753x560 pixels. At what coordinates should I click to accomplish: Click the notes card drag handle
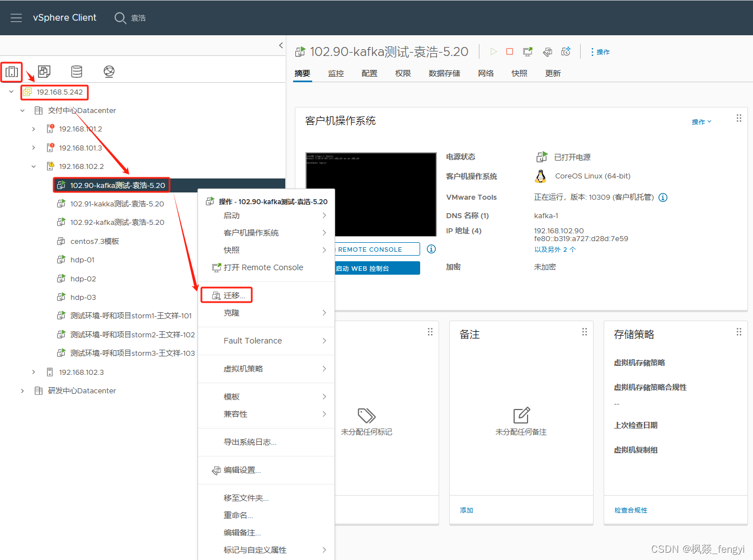tap(585, 332)
